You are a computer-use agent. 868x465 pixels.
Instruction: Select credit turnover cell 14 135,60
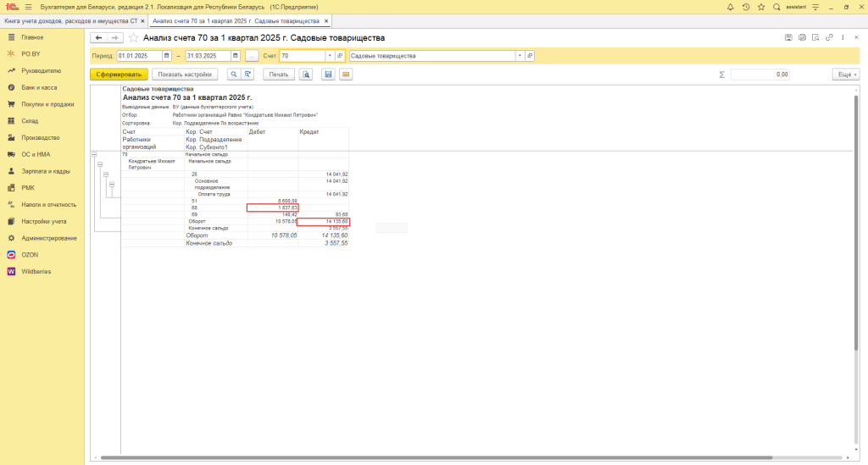(x=324, y=222)
